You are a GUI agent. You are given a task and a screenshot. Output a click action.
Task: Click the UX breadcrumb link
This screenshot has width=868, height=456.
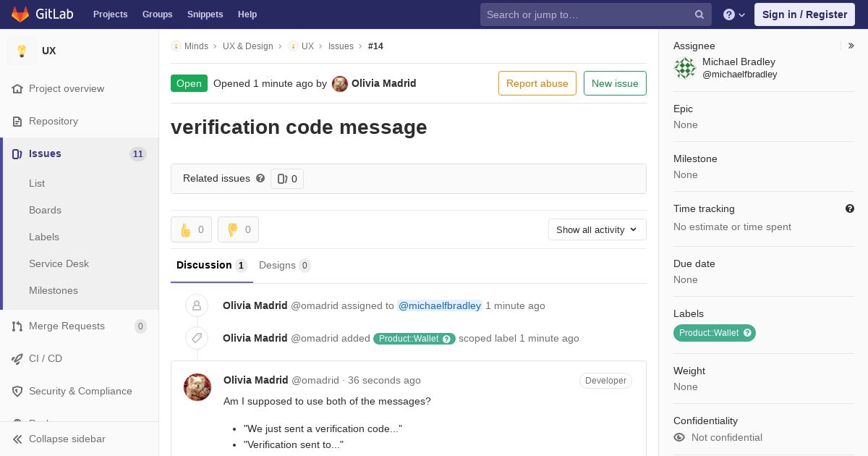pos(307,46)
